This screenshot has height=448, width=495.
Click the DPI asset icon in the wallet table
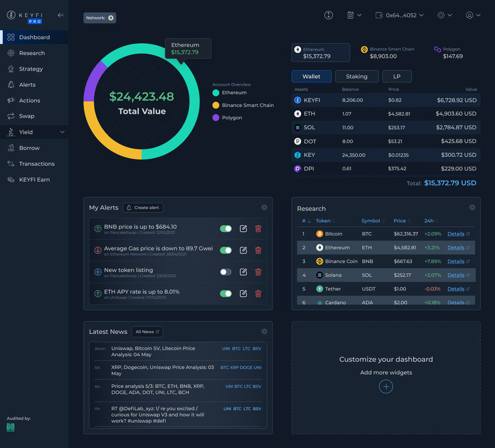click(298, 169)
